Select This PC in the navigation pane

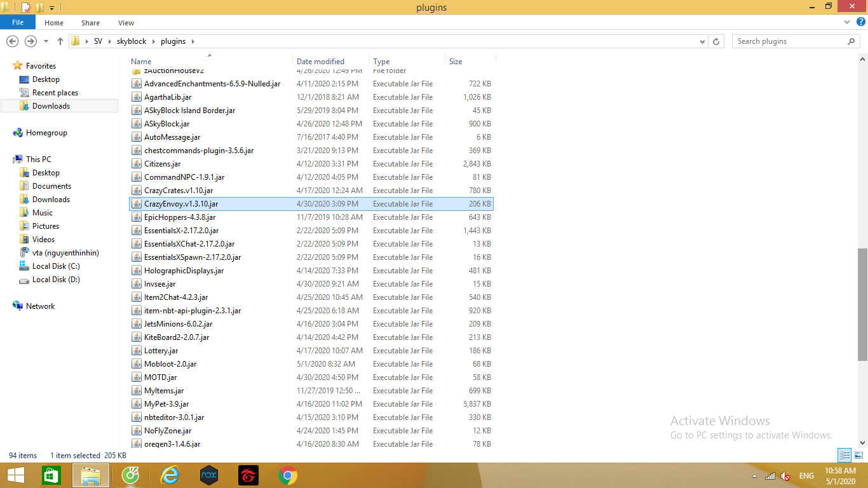coord(38,159)
